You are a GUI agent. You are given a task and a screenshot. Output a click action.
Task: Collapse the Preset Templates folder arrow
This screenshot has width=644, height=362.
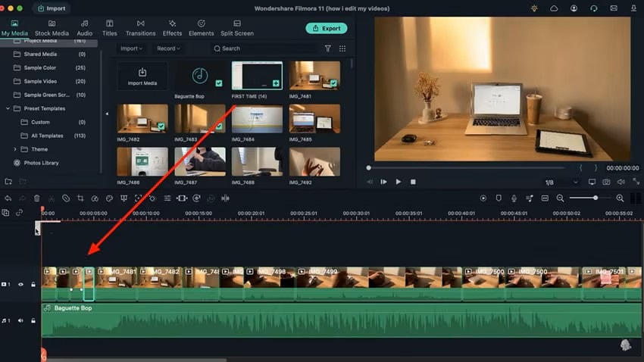point(8,108)
